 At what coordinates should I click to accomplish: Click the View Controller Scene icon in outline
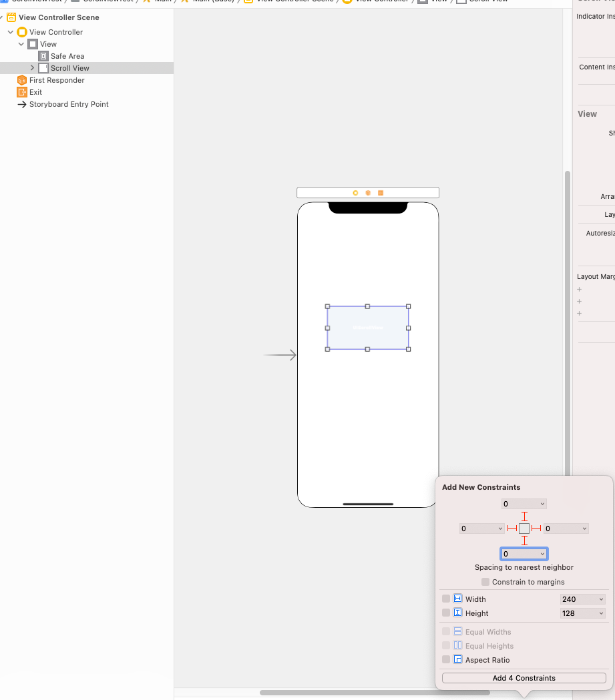11,17
